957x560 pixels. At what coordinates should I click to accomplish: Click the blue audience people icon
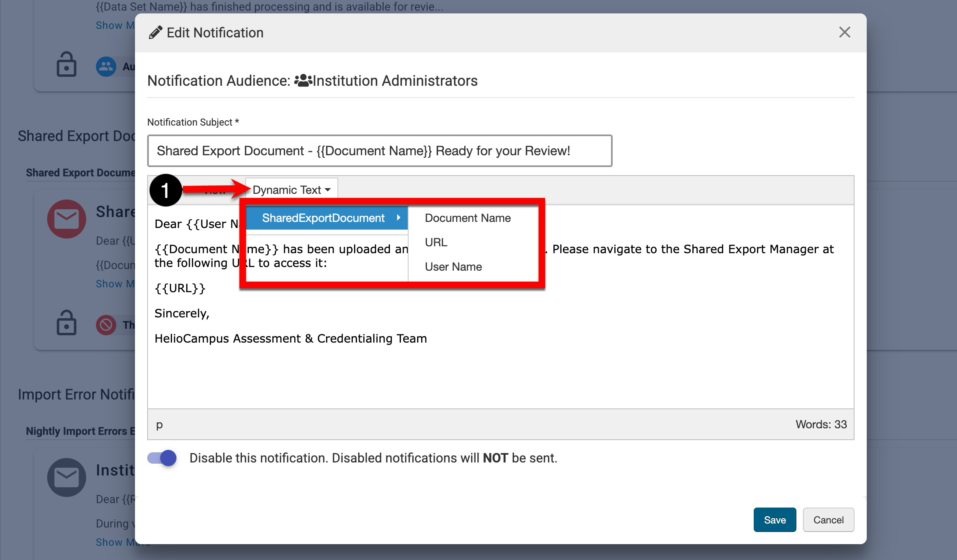[x=106, y=66]
